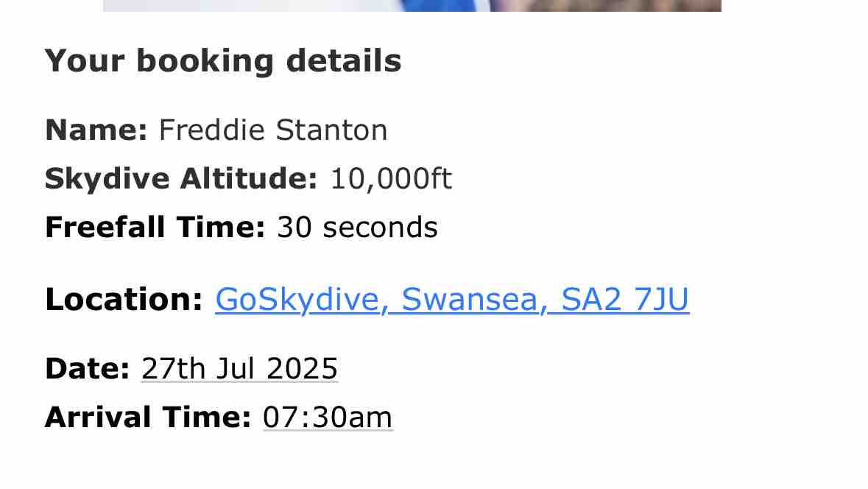Click the name Freddie Stanton
The width and height of the screenshot is (868, 489).
pos(273,130)
